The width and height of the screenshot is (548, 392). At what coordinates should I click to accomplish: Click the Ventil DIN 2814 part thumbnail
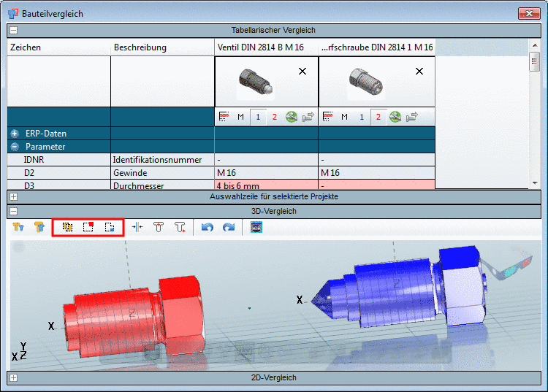(255, 82)
